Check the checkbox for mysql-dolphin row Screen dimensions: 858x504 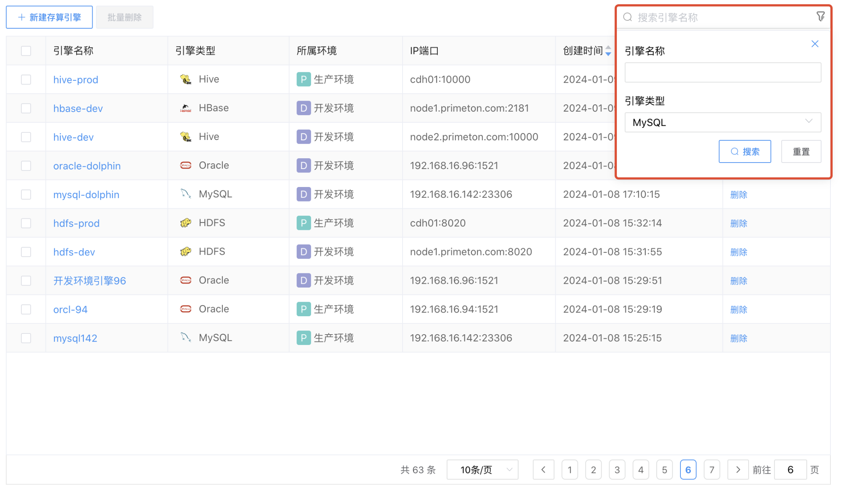point(26,194)
